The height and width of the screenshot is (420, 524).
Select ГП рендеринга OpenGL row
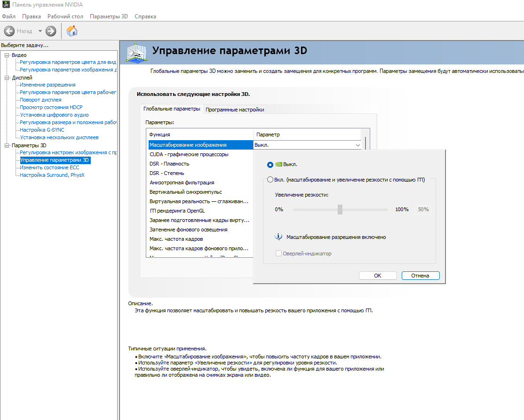(x=201, y=211)
